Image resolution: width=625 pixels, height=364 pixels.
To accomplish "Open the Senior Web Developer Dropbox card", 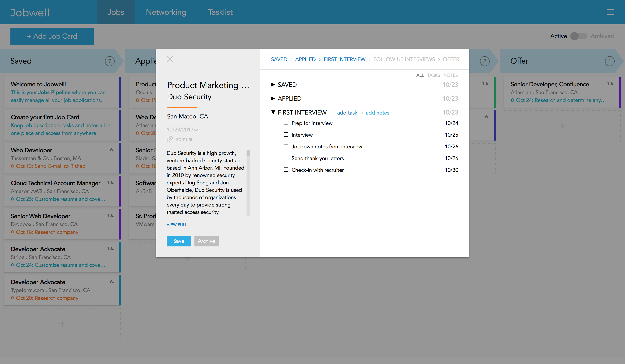I will click(x=62, y=224).
